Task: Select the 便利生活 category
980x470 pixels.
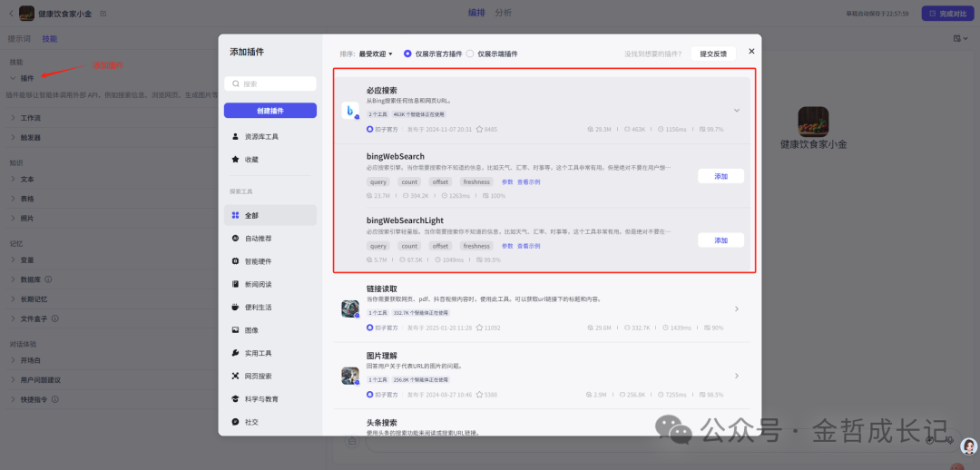Action: 270,308
